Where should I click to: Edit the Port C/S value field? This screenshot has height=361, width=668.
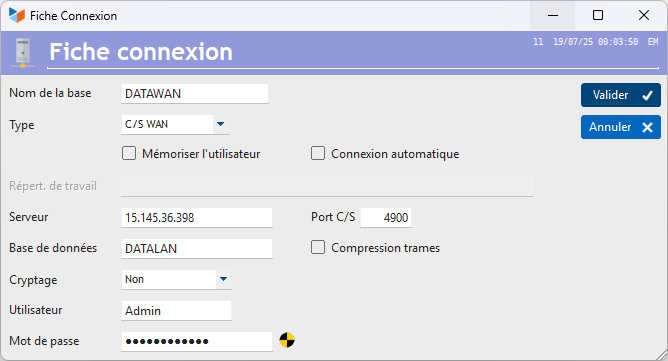[x=386, y=218]
